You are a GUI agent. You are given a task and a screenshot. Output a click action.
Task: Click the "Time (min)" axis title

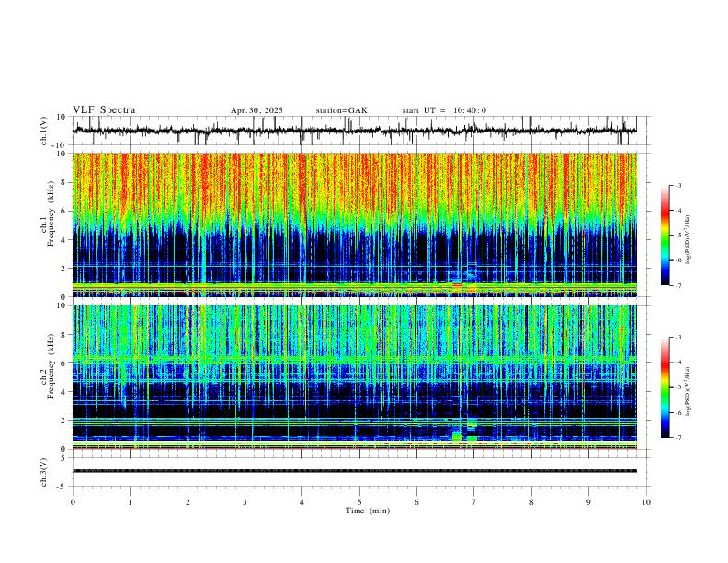(368, 511)
